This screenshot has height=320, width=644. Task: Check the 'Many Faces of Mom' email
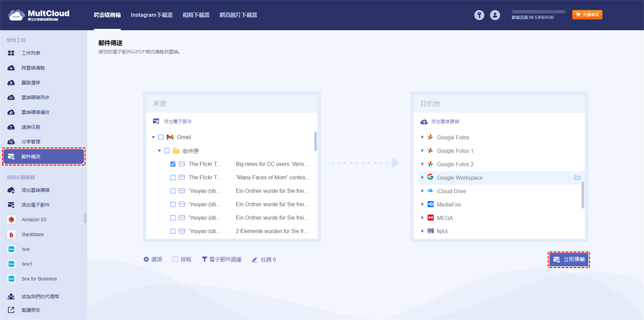(x=173, y=177)
